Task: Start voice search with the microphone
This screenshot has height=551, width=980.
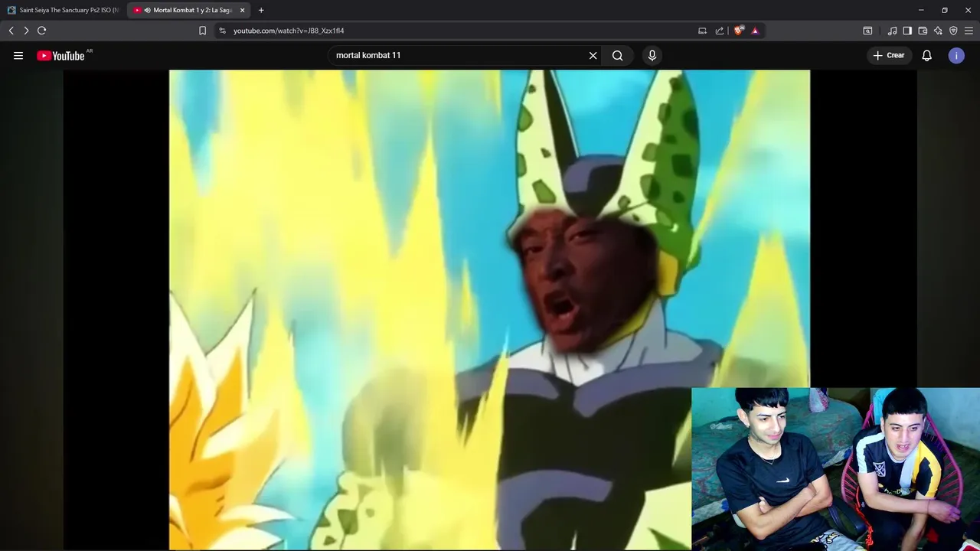Action: point(652,55)
